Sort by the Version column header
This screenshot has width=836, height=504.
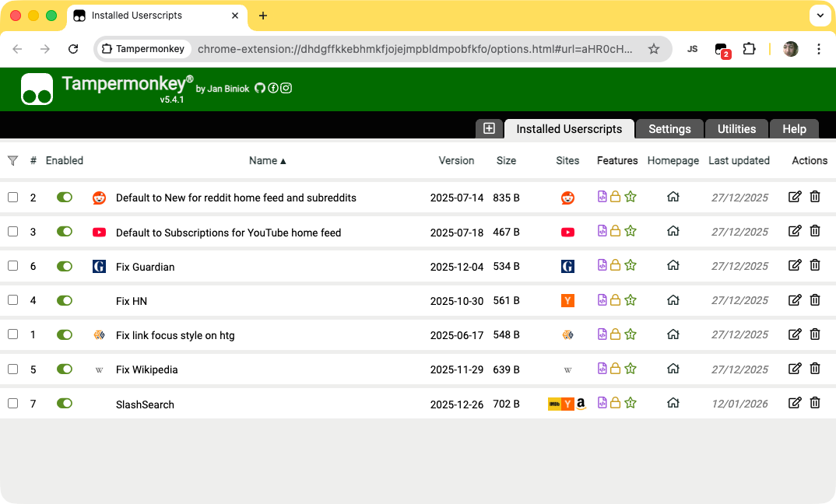click(456, 160)
